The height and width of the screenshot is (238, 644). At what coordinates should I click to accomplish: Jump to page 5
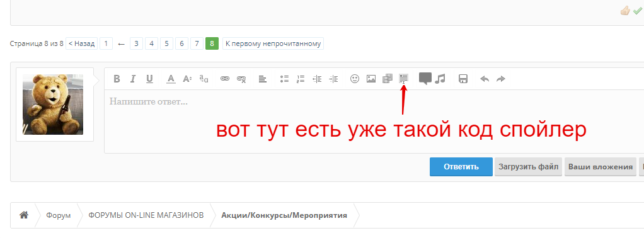coord(166,43)
